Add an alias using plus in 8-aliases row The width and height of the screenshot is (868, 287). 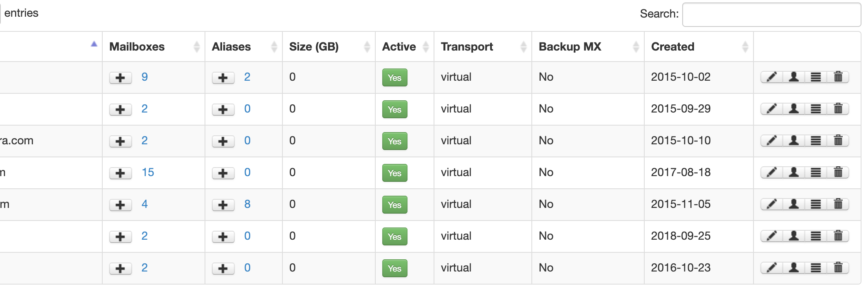coord(223,205)
